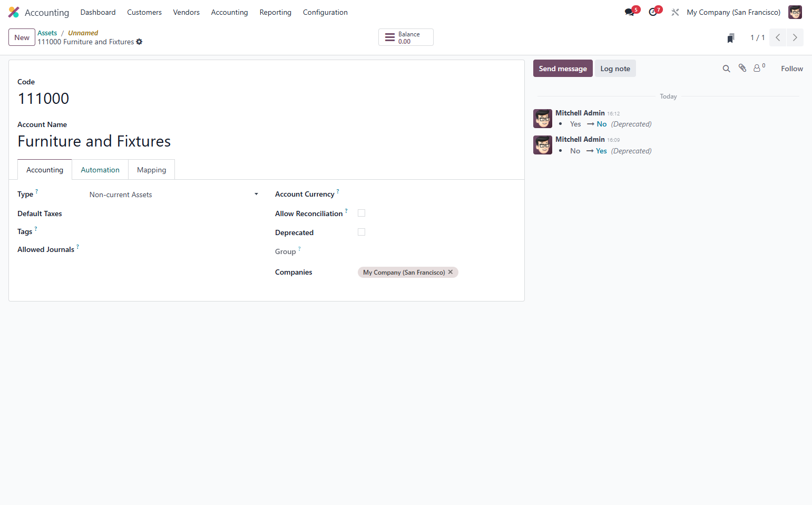Viewport: 812px width, 505px height.
Task: Open the Reporting menu
Action: (x=276, y=12)
